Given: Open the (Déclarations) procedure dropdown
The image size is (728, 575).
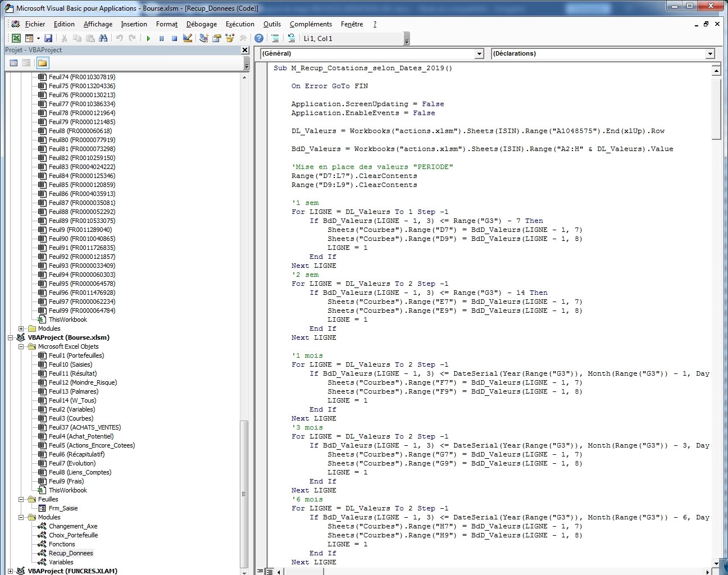Looking at the screenshot, I should [710, 54].
